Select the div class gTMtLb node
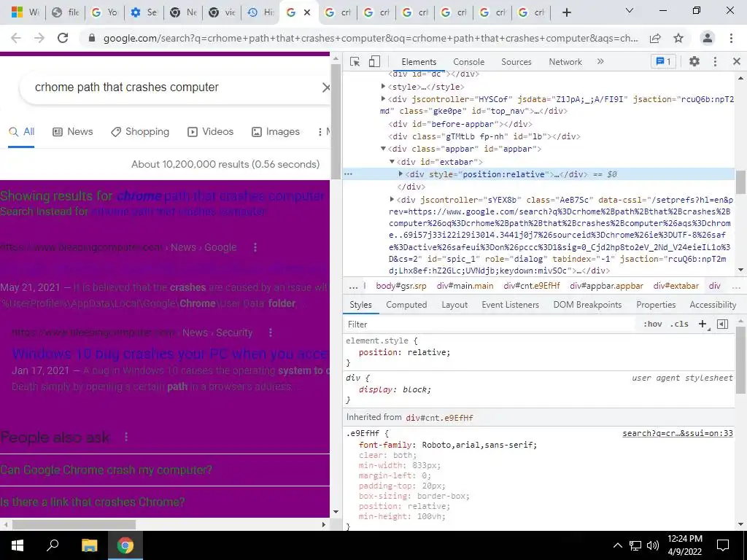This screenshot has height=560, width=747. click(484, 136)
